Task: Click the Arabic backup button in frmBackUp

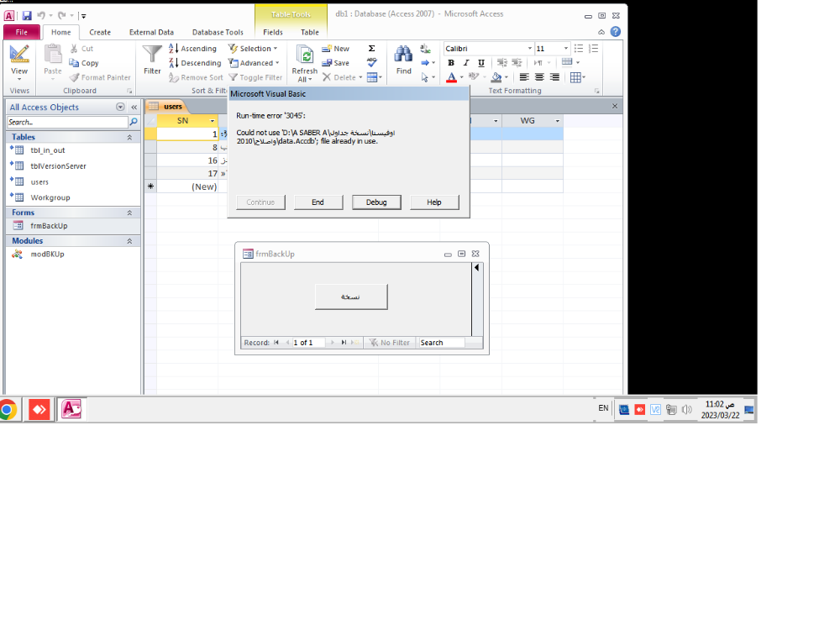Action: (351, 297)
